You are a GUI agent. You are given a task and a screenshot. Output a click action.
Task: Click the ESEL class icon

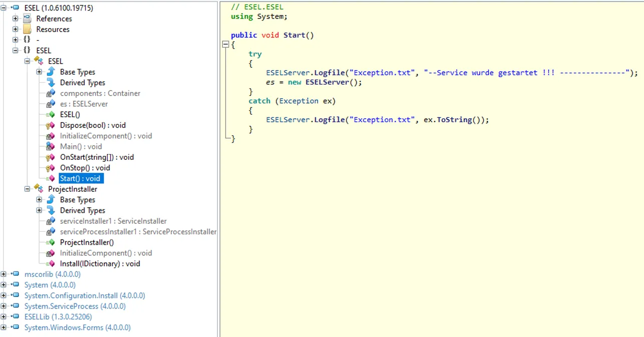39,61
